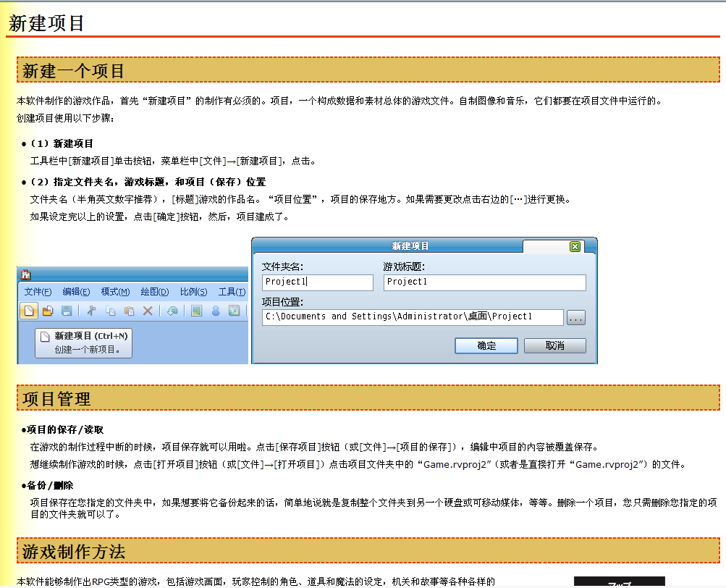This screenshot has height=588, width=726.
Task: Switch to Map mode via the toolbar icon
Action: coord(196,311)
